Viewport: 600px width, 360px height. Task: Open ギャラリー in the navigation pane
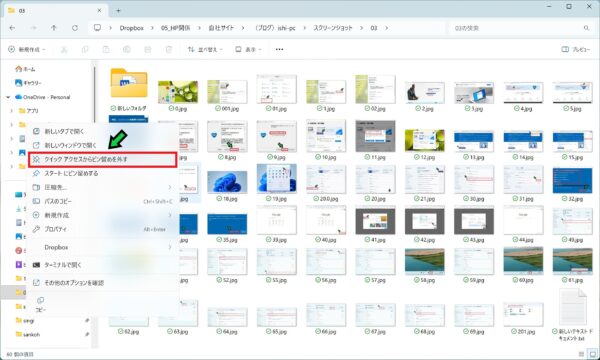pyautogui.click(x=28, y=83)
